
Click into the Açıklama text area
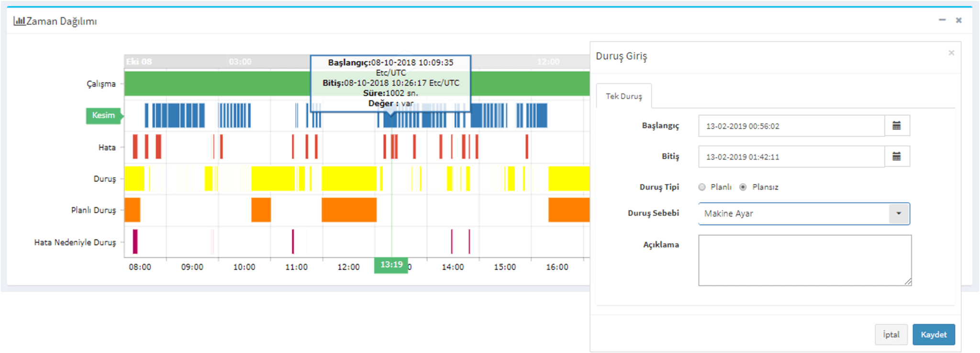pos(805,260)
